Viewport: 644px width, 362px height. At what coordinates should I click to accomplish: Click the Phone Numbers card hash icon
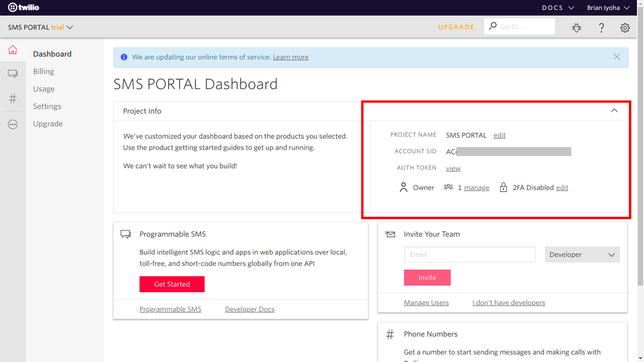390,334
